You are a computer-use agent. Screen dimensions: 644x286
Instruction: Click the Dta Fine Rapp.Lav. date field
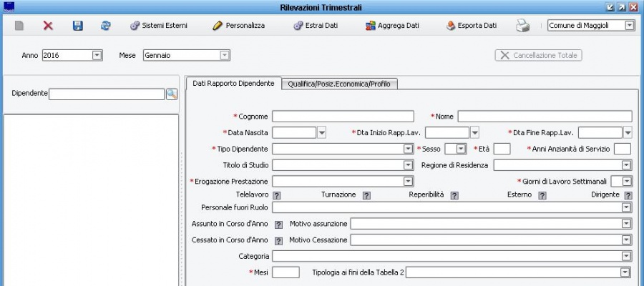point(600,132)
